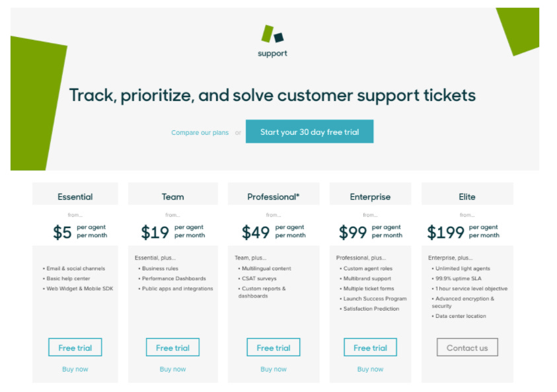The height and width of the screenshot is (392, 557).
Task: Click Buy now for Professional plan
Action: (x=274, y=370)
